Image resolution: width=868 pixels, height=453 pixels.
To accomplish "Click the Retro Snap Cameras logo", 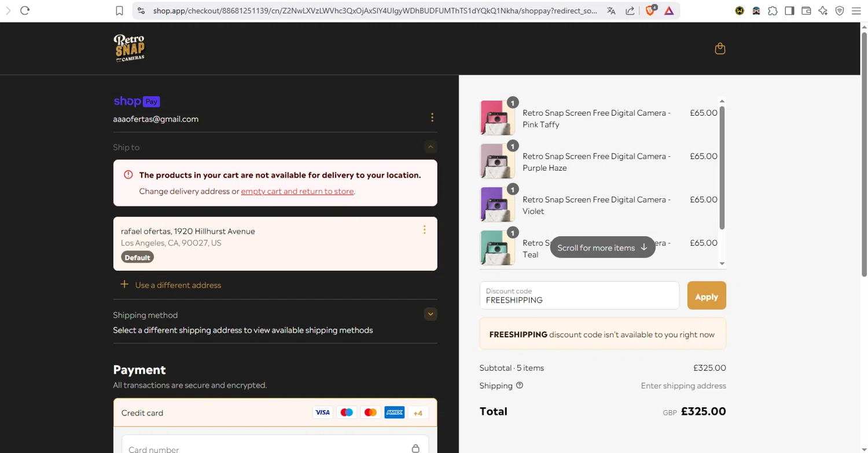I will tap(129, 48).
